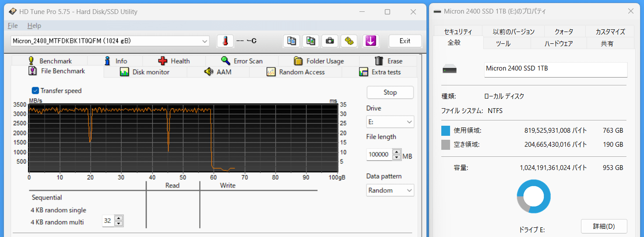
Task: Maximize the HD Tune Pro window
Action: pyautogui.click(x=387, y=12)
